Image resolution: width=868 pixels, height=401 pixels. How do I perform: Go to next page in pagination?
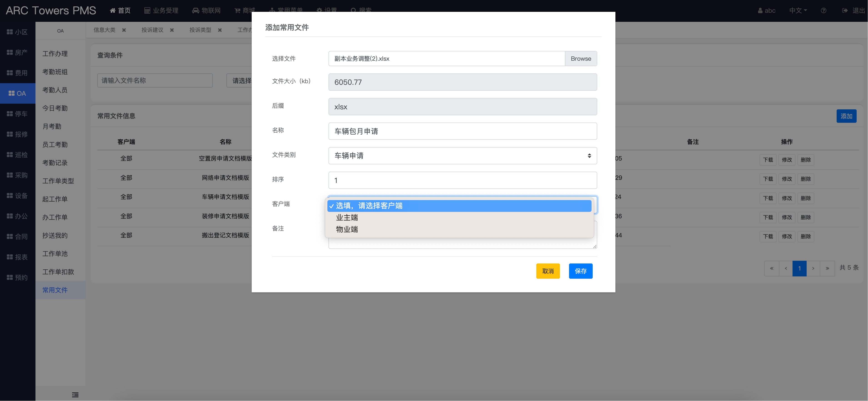click(x=813, y=268)
